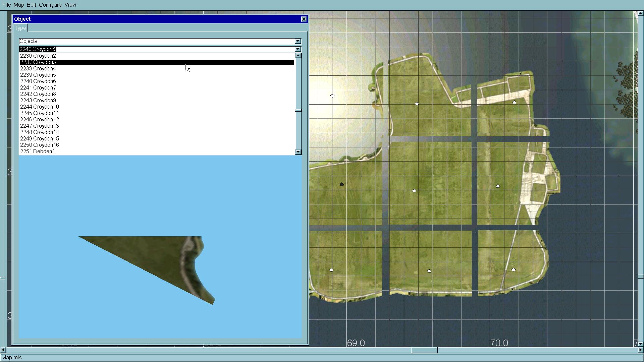644x362 pixels.
Task: Click the map's vertical scroll down arrow
Action: coord(641,344)
